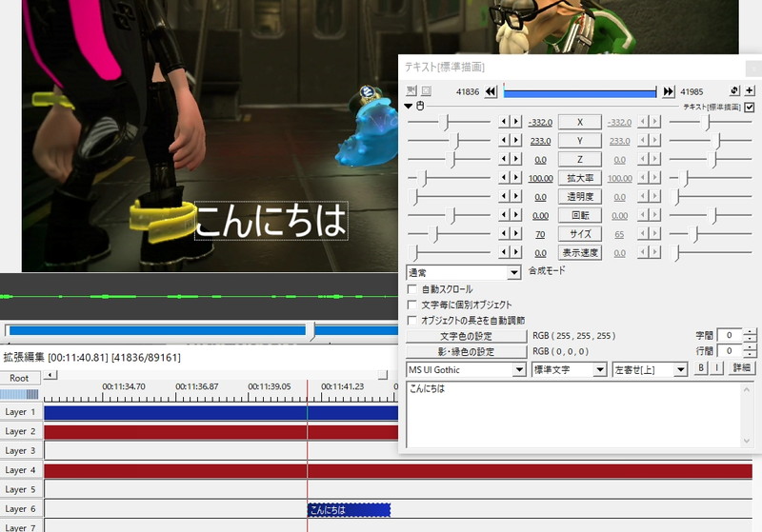Screen dimensions: 762x532
Task: Click the Root scene button
Action: tap(19, 378)
